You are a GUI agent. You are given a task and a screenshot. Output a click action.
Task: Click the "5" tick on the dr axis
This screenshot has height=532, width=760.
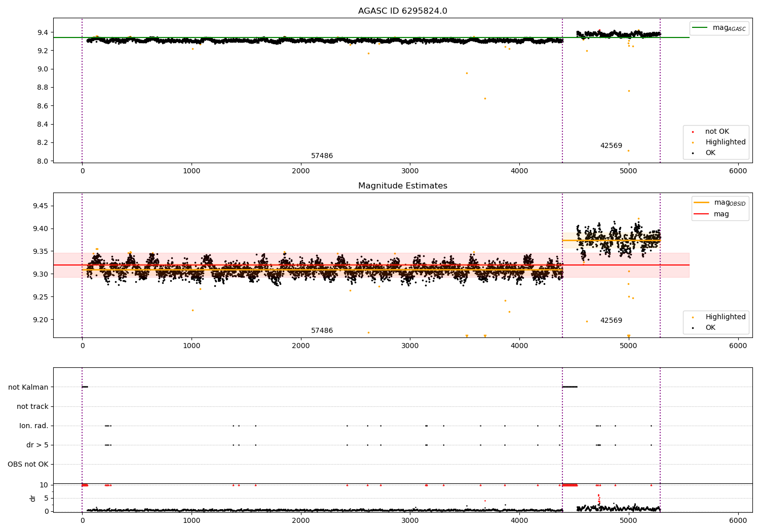[47, 499]
